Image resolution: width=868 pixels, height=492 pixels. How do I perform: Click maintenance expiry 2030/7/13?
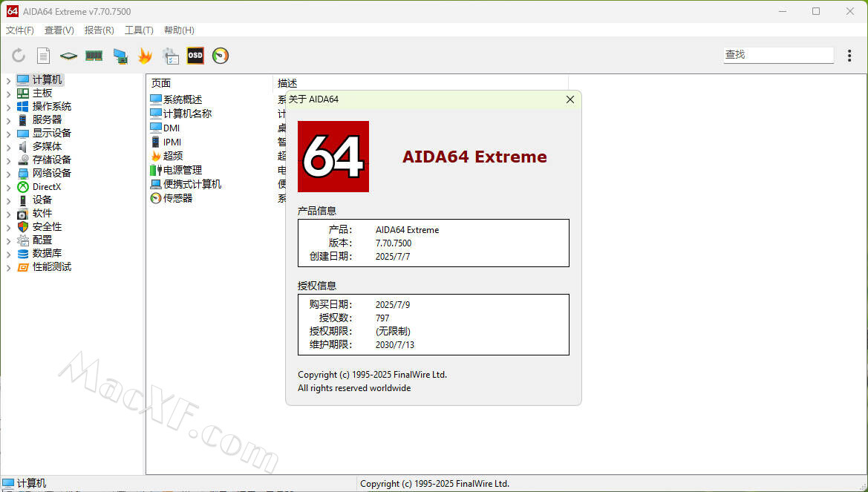click(395, 344)
